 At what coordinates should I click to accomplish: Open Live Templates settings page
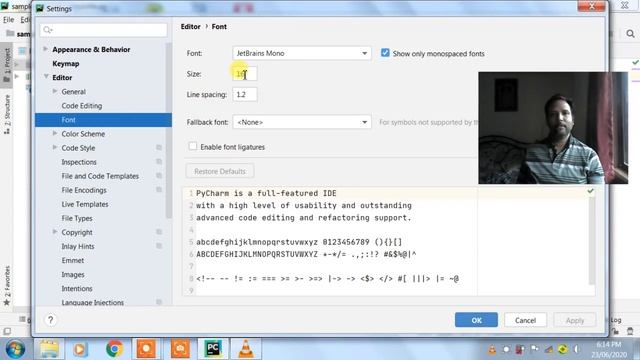(85, 204)
